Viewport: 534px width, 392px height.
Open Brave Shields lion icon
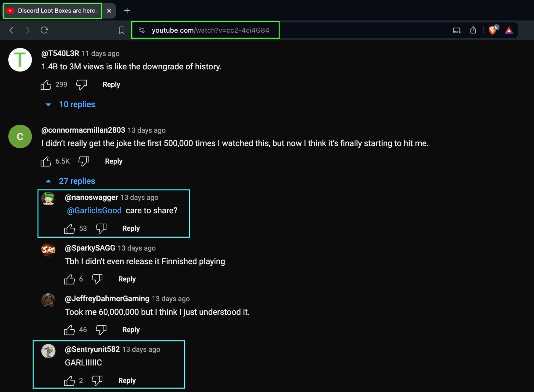(x=492, y=30)
